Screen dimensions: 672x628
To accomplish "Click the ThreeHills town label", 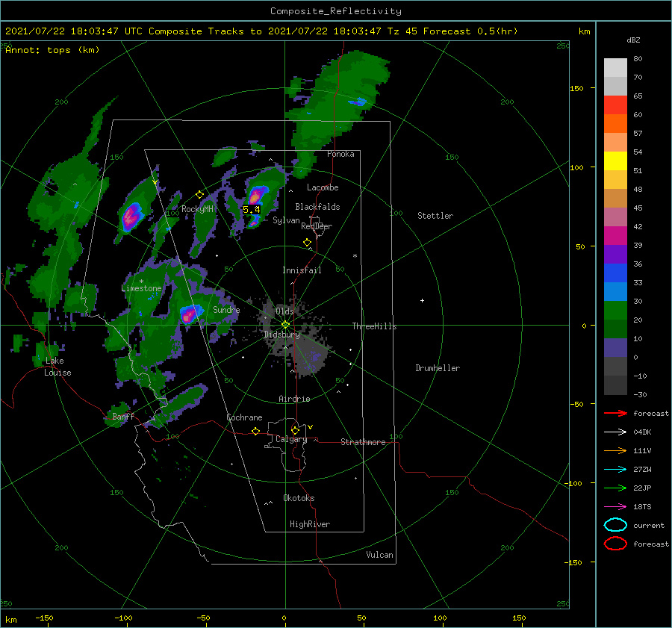I will [x=374, y=326].
